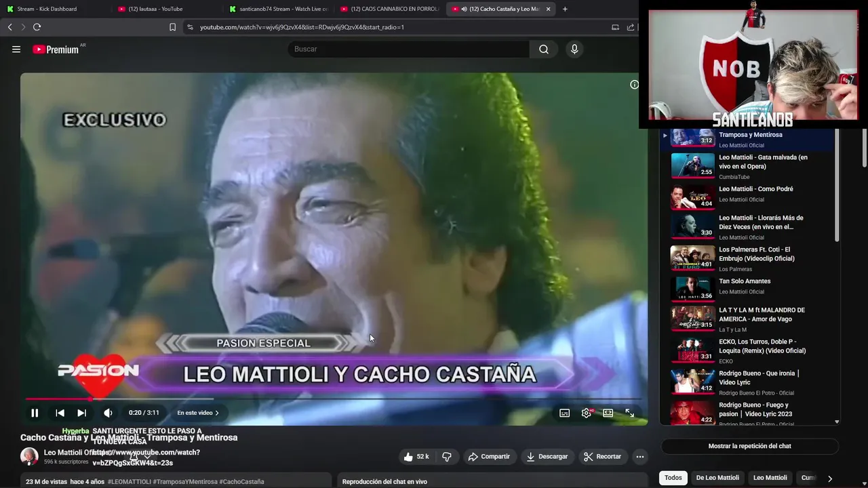Play Los Palmeras 'El Embrujo' thumbnail
This screenshot has height=488, width=868.
[692, 257]
